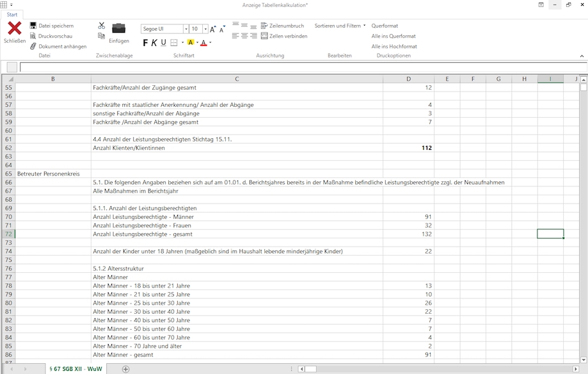588x374 pixels.
Task: Go to next sheet with right arrow
Action: point(25,369)
